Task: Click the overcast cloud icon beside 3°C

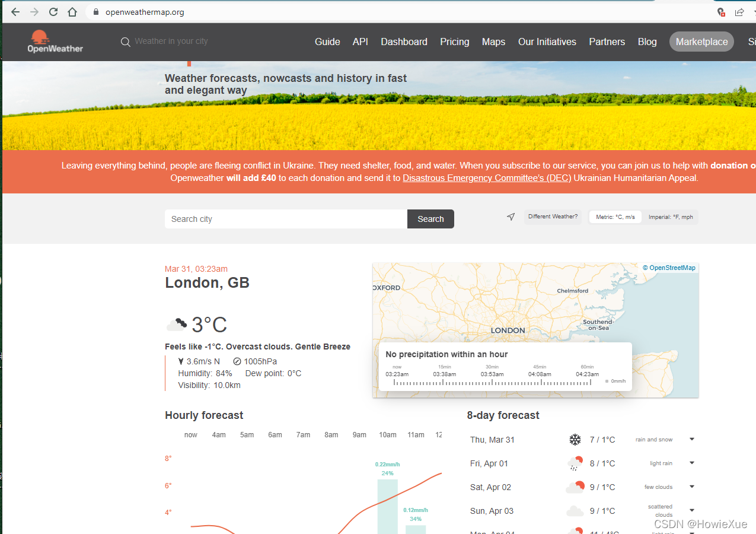Action: pos(177,324)
